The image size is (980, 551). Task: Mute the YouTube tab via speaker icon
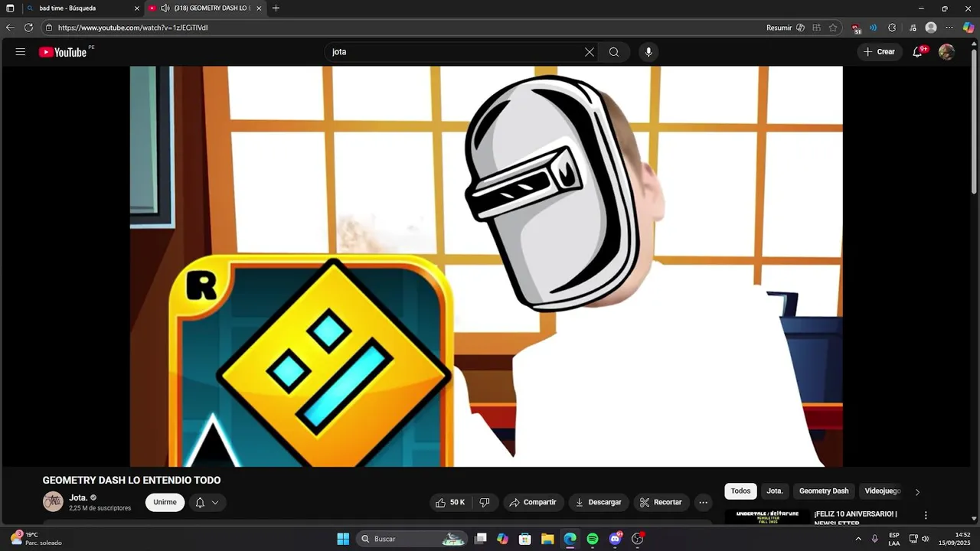pos(165,8)
